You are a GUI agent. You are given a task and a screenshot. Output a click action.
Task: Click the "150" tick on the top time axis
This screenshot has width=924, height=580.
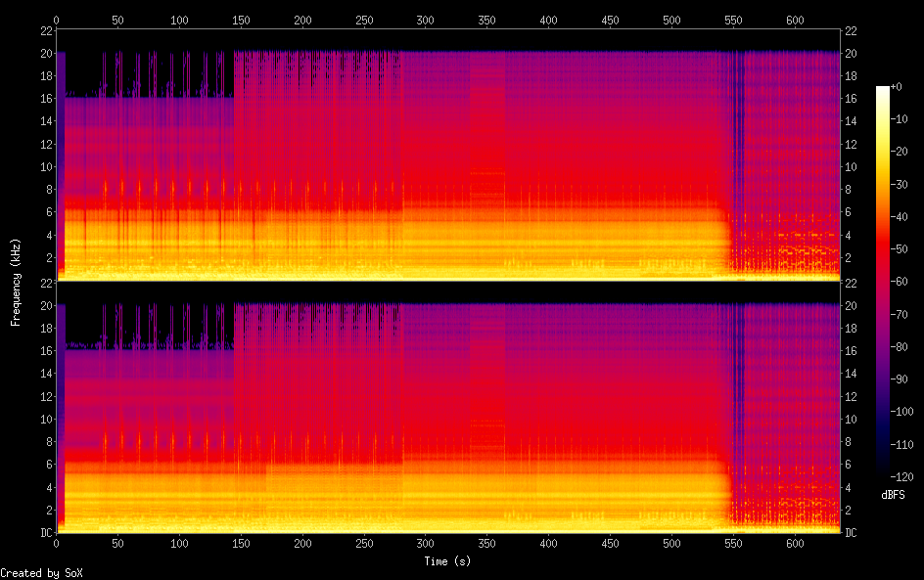click(x=241, y=20)
